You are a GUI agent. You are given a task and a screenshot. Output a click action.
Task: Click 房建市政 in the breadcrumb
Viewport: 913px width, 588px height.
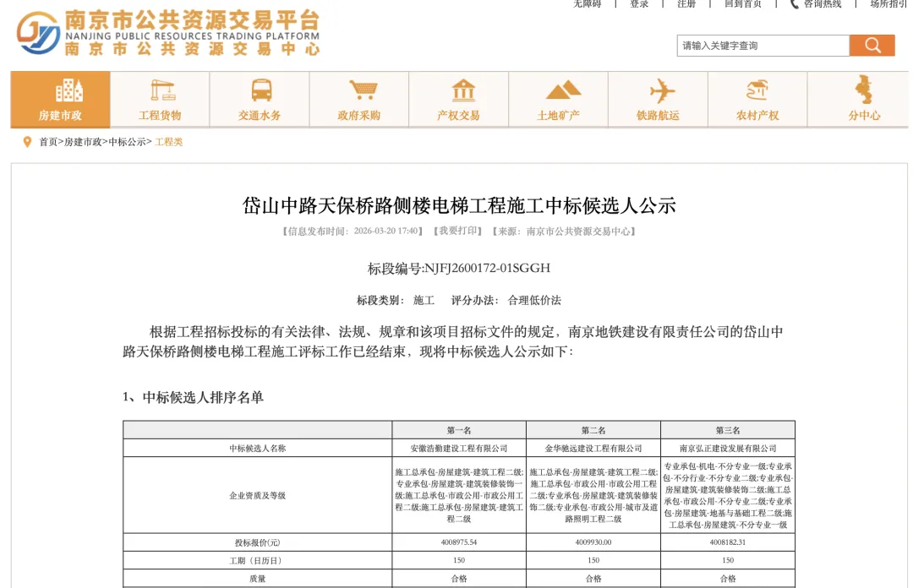point(83,142)
